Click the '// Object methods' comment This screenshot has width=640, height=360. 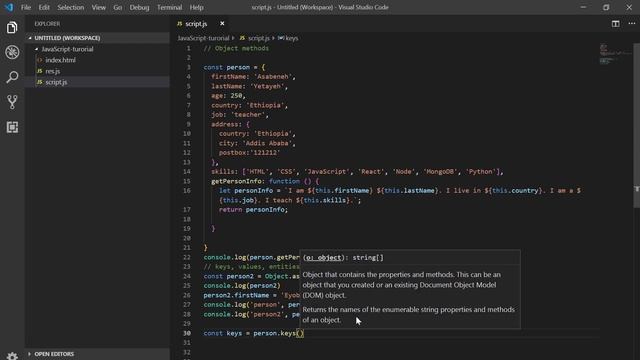point(236,48)
